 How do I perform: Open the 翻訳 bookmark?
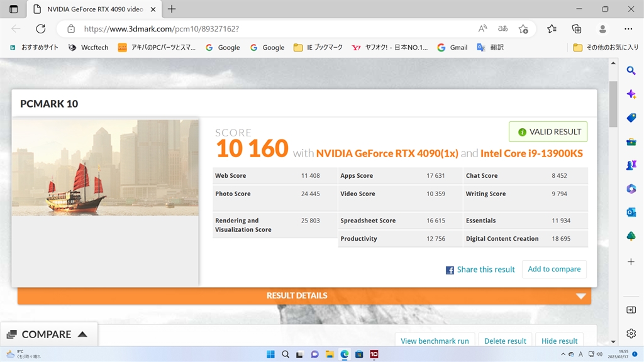pos(491,48)
